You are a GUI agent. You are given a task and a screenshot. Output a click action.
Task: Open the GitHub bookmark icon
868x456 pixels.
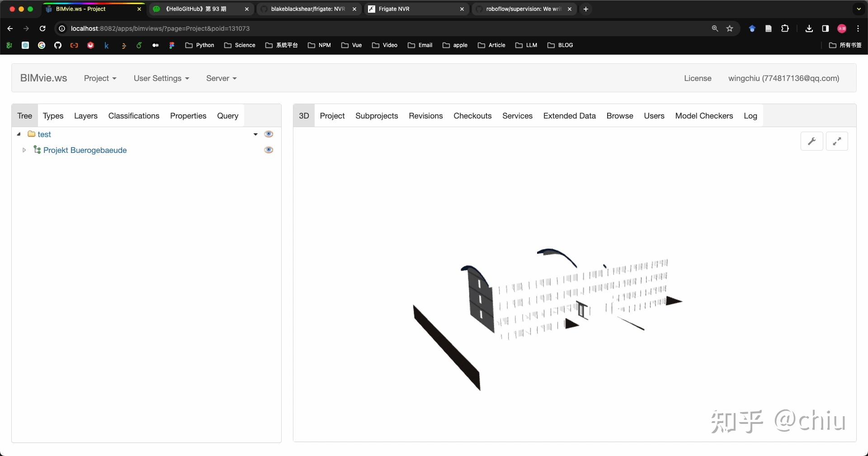(58, 45)
